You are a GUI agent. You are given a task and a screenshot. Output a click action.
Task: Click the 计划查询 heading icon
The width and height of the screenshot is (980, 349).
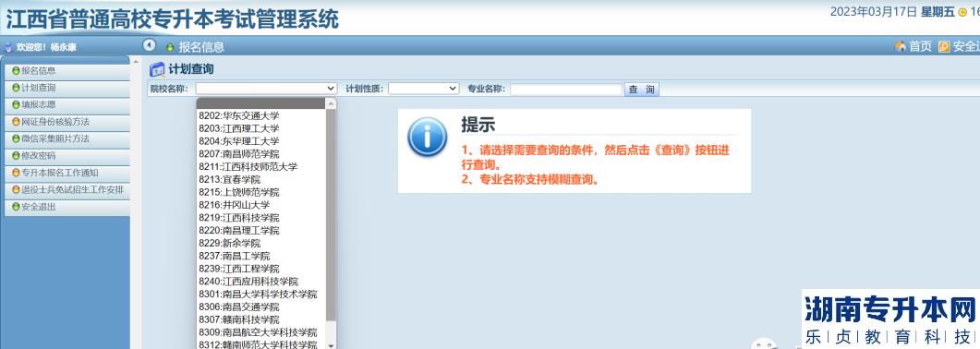click(x=157, y=69)
